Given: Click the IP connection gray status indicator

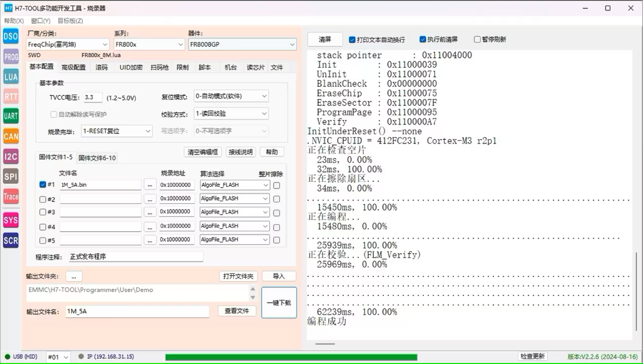Looking at the screenshot, I should 81,357.
